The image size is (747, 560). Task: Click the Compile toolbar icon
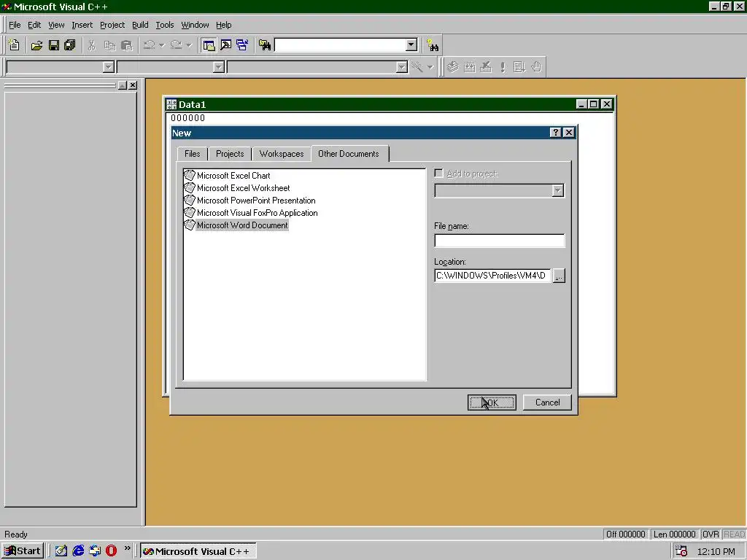[452, 67]
